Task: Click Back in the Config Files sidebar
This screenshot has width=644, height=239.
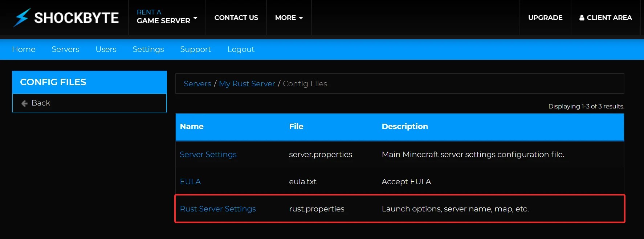Action: pyautogui.click(x=41, y=103)
